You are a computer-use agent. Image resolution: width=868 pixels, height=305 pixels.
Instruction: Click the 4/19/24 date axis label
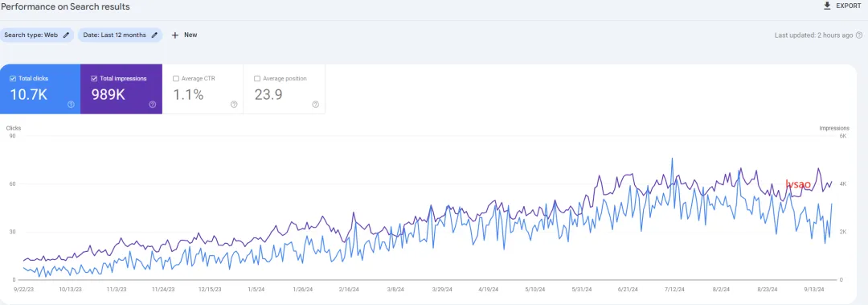point(489,289)
